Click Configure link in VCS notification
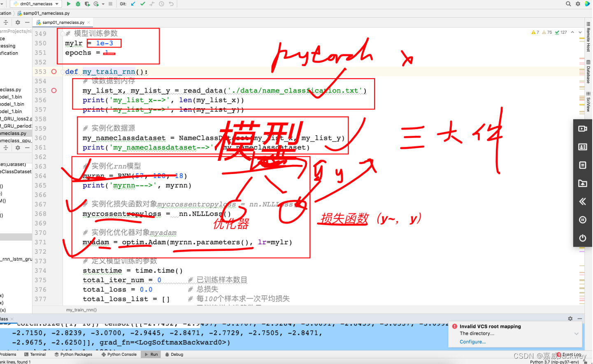The height and width of the screenshot is (364, 593). [472, 342]
